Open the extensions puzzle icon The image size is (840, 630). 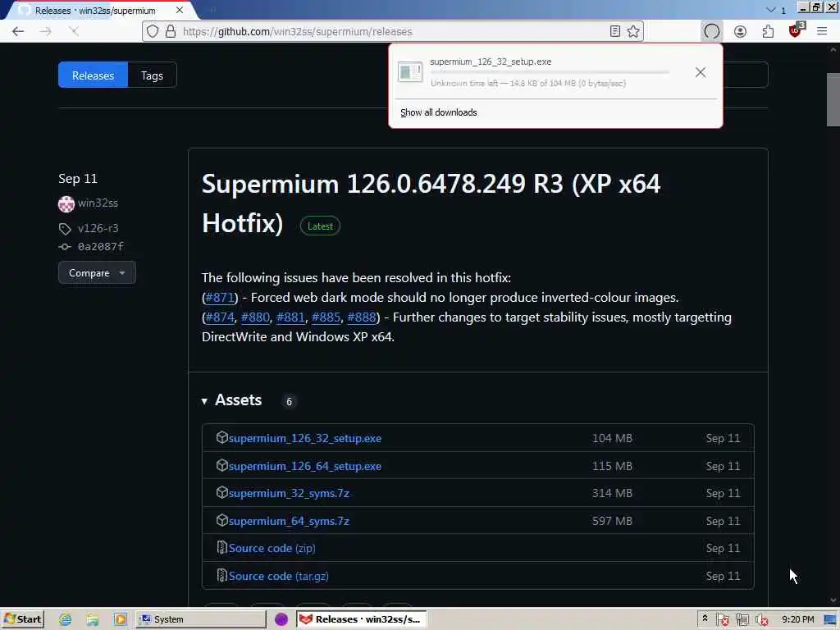coord(768,32)
